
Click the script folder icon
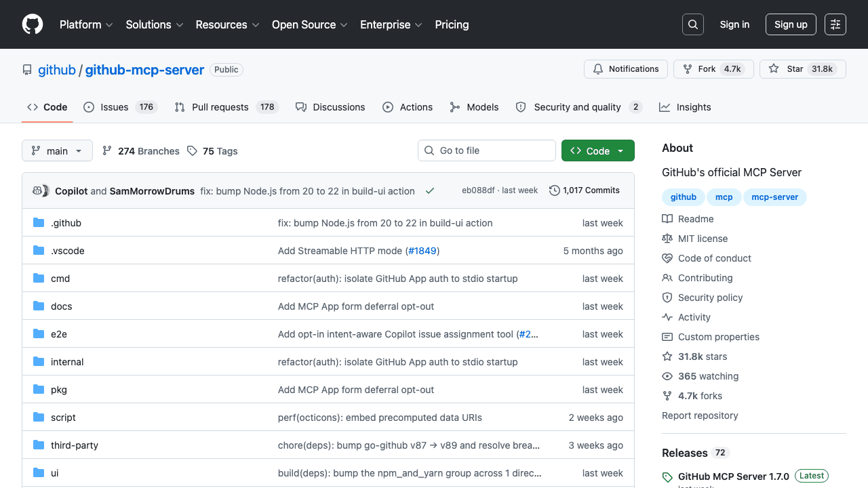39,418
